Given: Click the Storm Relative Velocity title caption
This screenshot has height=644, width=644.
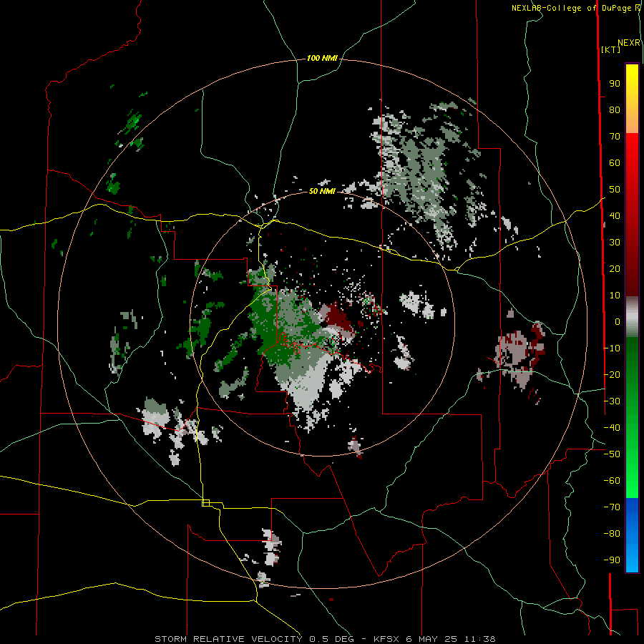Looking at the screenshot, I should (x=326, y=639).
